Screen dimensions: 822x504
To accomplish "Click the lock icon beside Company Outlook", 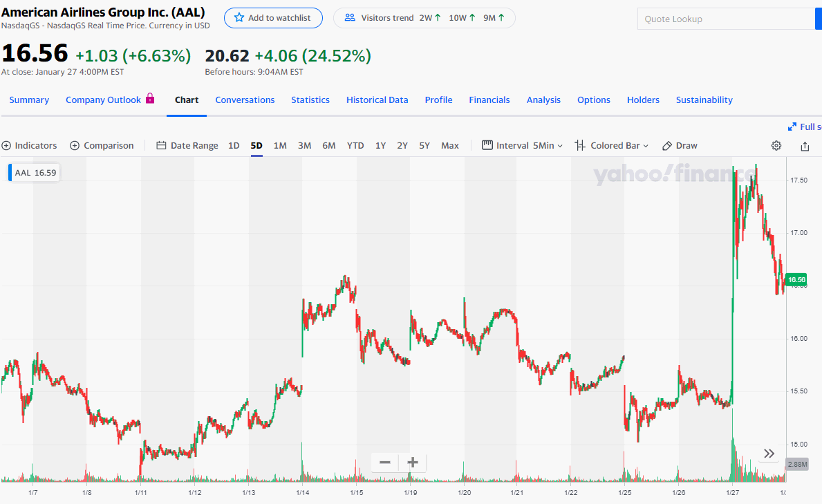I will click(150, 98).
